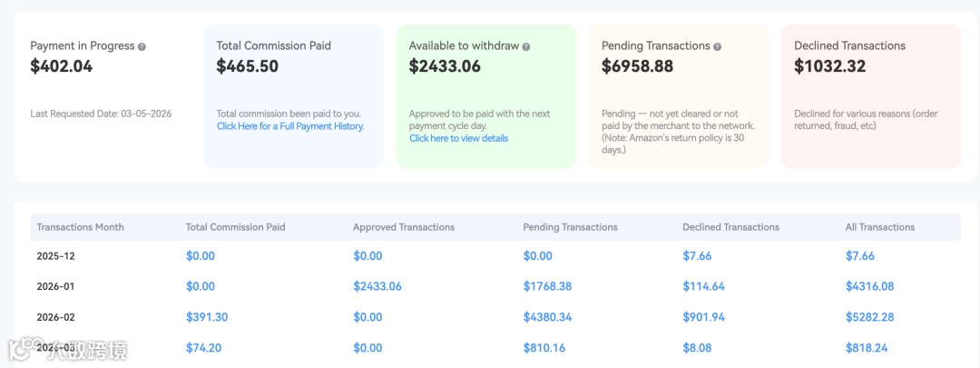Open 2026-01 approved amount $2433.06
This screenshot has width=980, height=368.
click(x=377, y=286)
